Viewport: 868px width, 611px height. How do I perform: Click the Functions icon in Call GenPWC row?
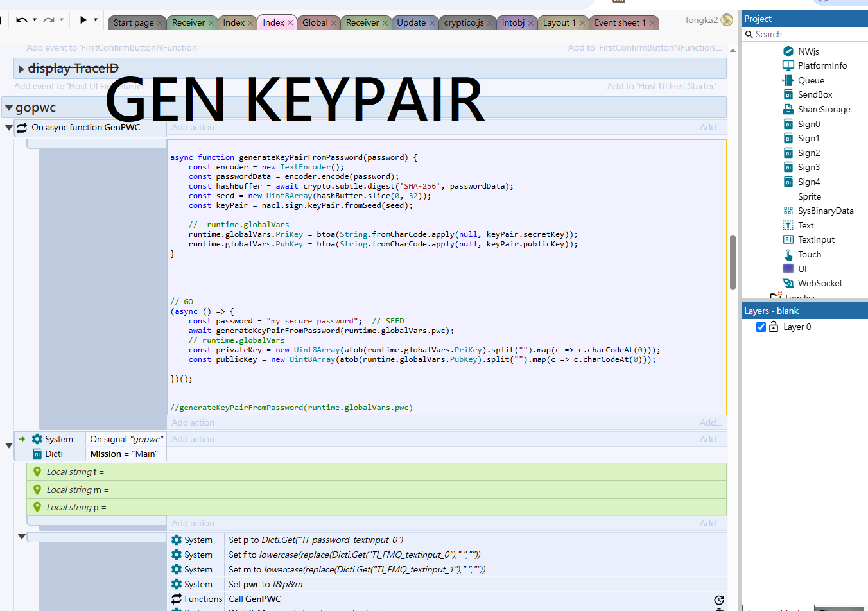click(177, 599)
